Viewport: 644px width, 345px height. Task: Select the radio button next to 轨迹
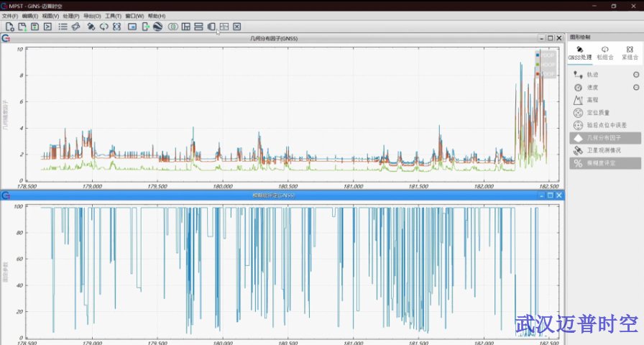click(x=636, y=74)
